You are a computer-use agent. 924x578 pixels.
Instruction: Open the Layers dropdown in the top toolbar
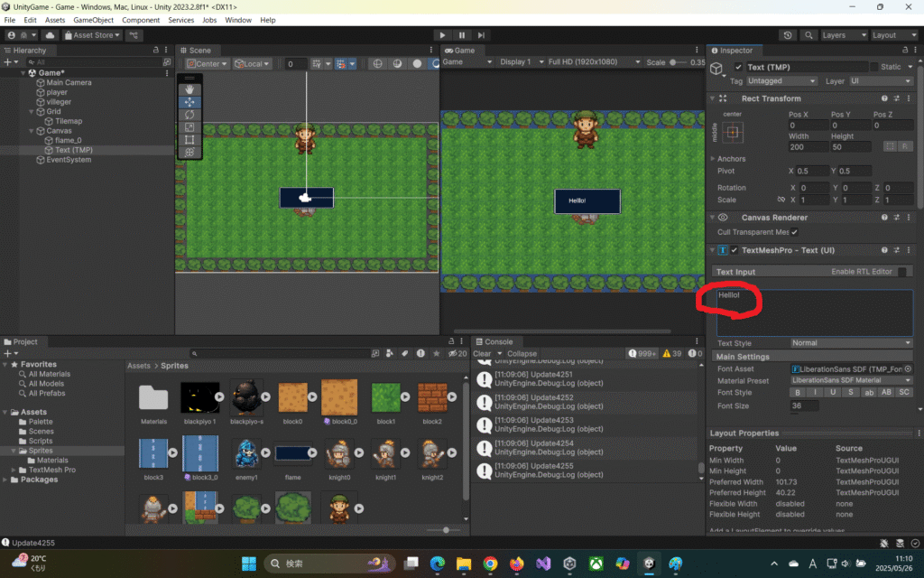coord(844,35)
